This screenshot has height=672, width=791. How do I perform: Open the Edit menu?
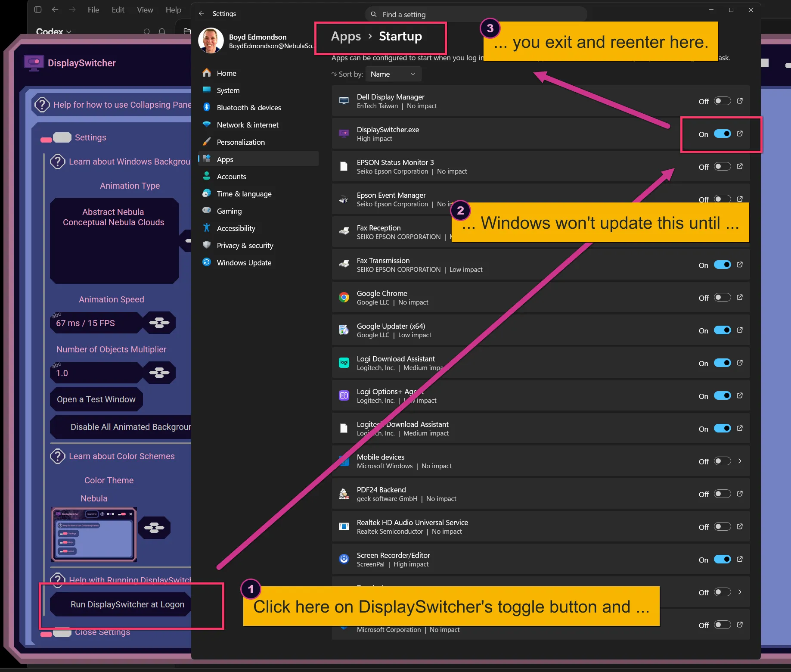[118, 9]
